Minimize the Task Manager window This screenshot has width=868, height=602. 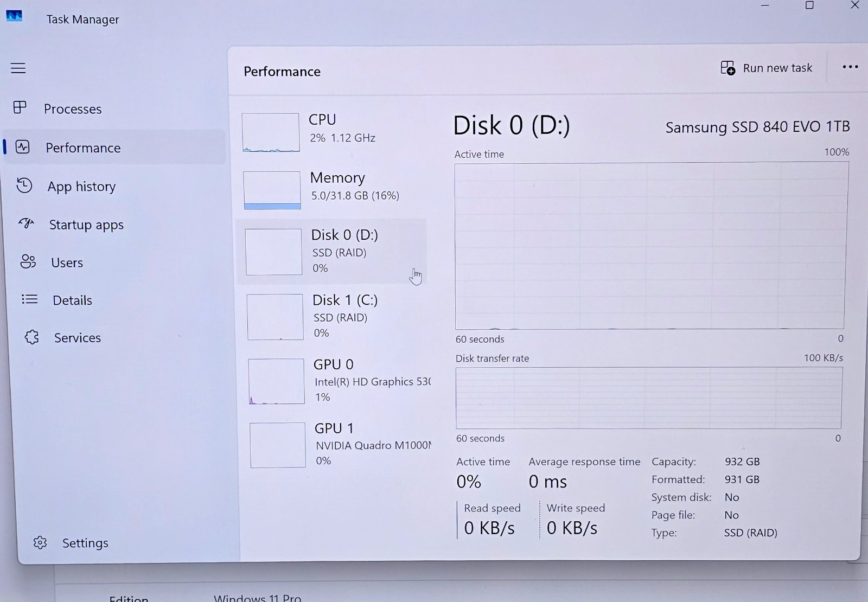point(765,5)
